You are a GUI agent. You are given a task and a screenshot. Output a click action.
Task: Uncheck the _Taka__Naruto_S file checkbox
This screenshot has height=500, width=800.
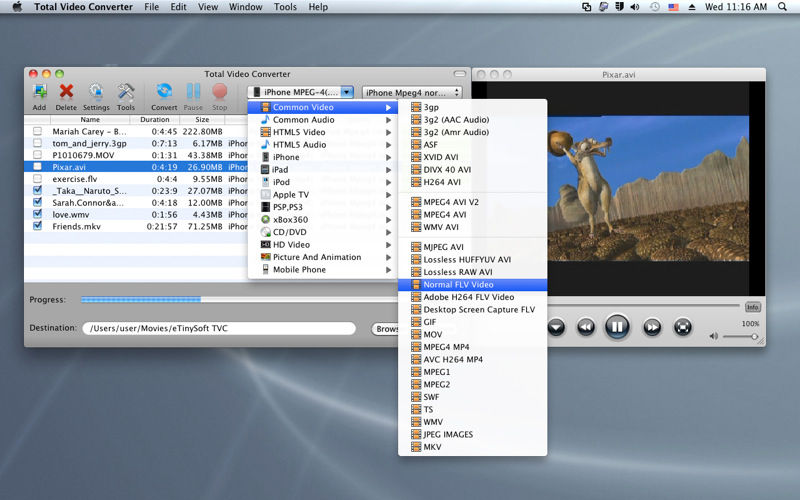(37, 190)
